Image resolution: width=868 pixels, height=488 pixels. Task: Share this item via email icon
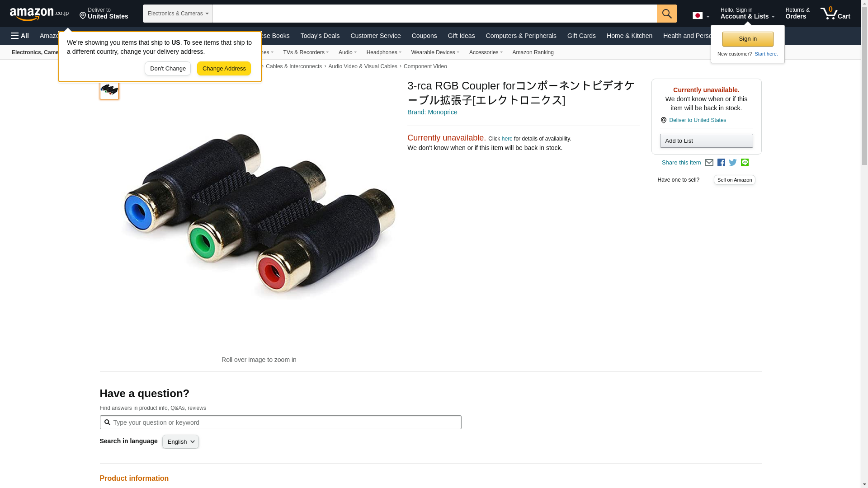point(709,163)
